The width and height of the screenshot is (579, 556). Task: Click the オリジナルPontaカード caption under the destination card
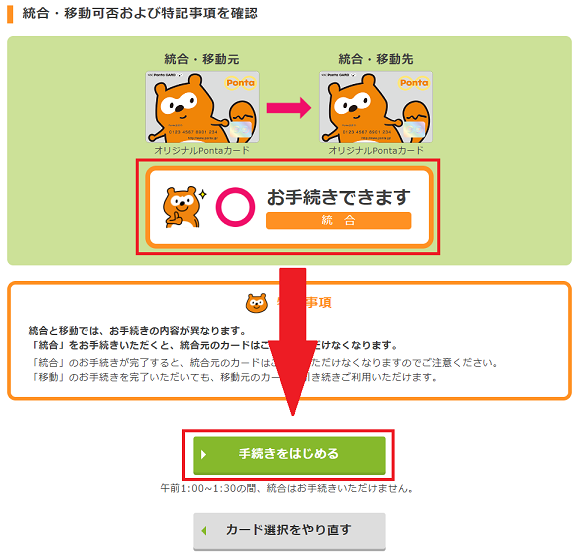376,151
